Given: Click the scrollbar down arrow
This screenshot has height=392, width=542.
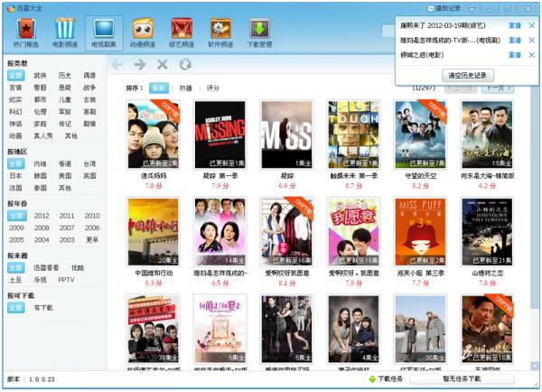Looking at the screenshot, I should pos(535,366).
